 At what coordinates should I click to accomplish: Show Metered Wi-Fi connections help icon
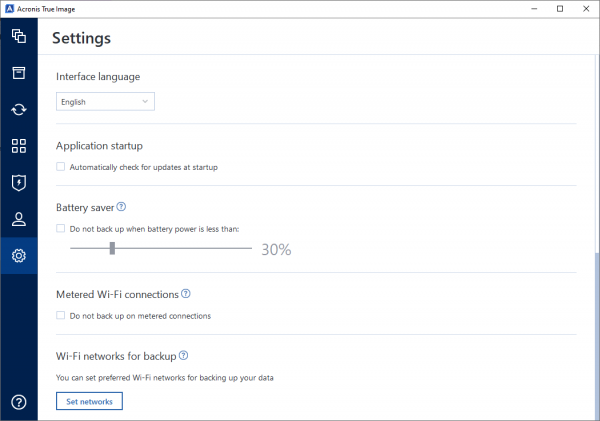point(186,294)
